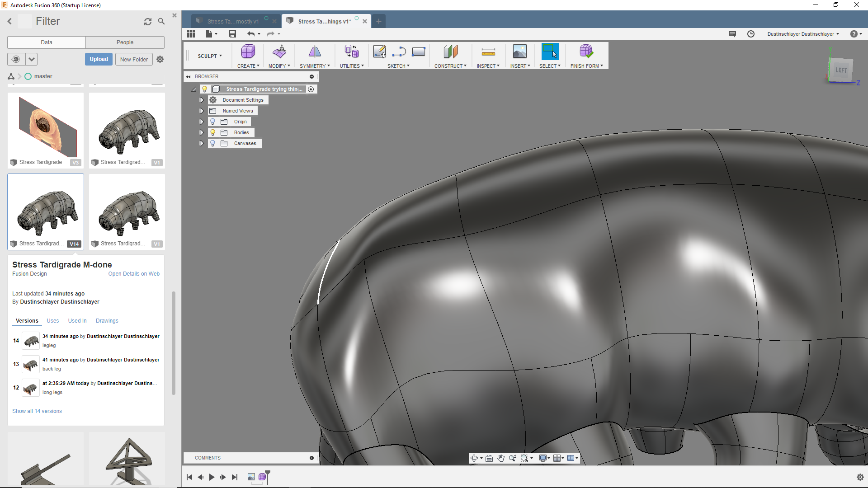Open the notifications comment icon

[x=732, y=34]
